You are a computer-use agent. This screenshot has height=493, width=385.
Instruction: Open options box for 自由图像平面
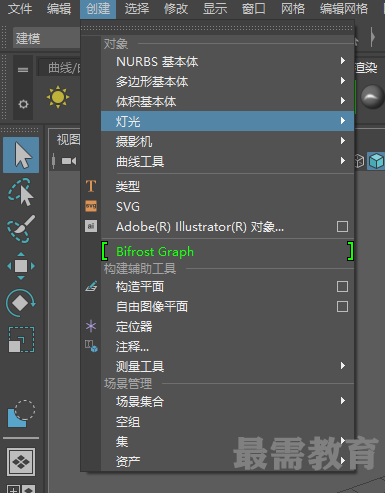[x=342, y=307]
